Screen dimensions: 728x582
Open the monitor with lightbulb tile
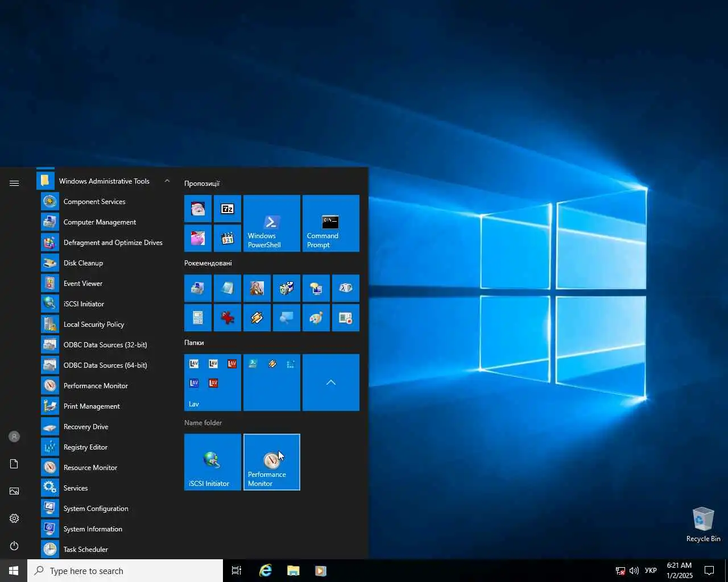pos(316,288)
